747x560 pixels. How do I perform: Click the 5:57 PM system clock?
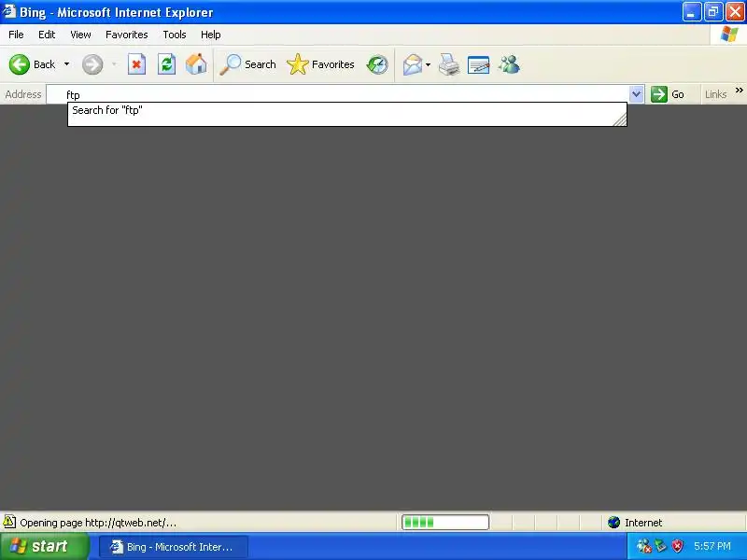pos(712,546)
